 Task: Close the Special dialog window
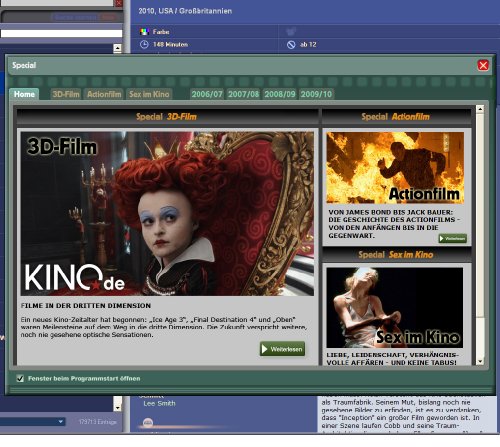(x=483, y=65)
